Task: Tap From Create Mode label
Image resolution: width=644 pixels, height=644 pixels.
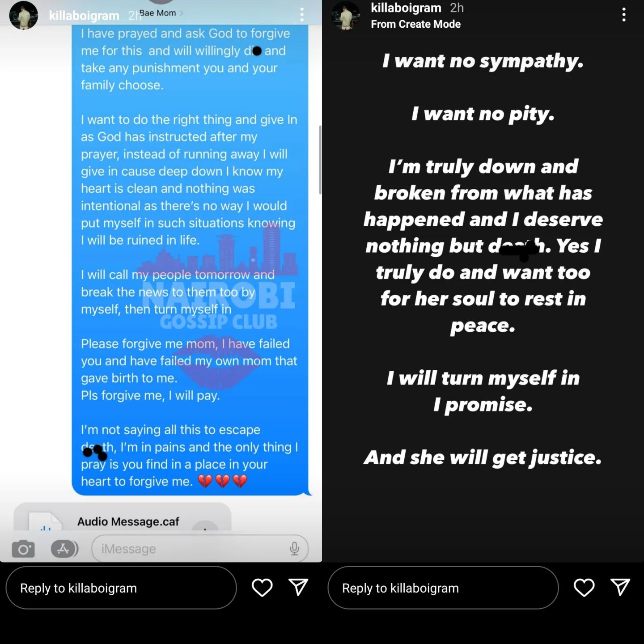Action: 416,24
